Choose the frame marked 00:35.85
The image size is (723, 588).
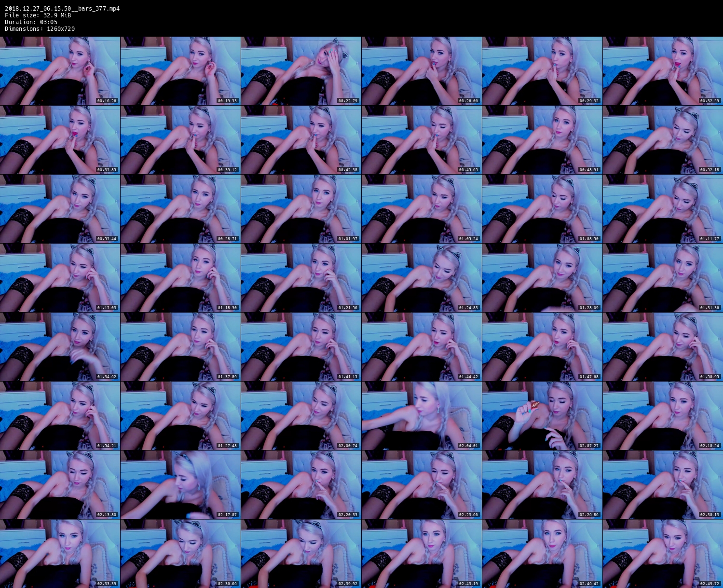point(60,140)
